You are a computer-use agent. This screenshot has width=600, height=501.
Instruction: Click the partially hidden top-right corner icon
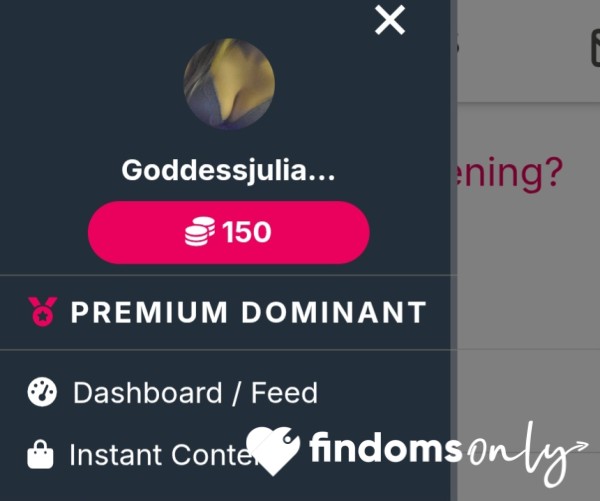595,49
